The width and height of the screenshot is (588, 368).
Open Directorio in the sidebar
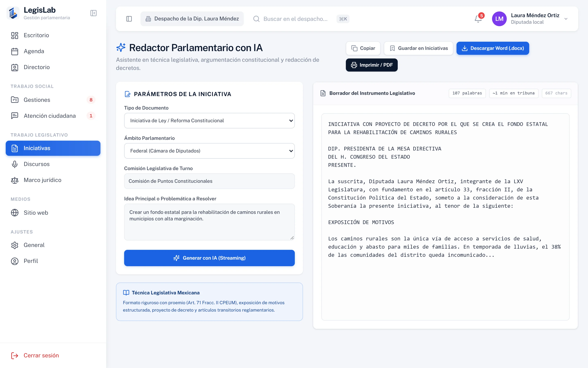pyautogui.click(x=53, y=67)
